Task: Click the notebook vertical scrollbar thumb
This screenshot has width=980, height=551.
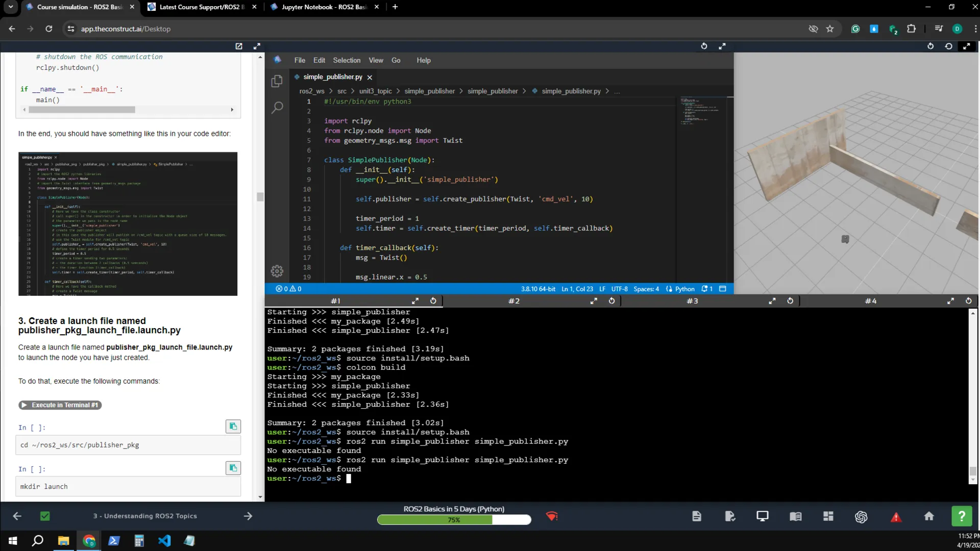Action: coord(260,197)
